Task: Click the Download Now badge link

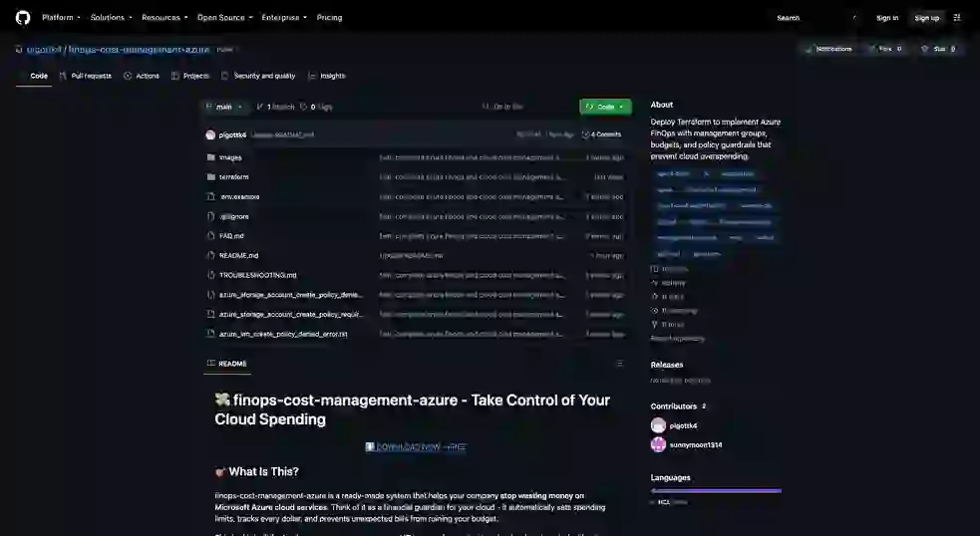Action: (416, 446)
